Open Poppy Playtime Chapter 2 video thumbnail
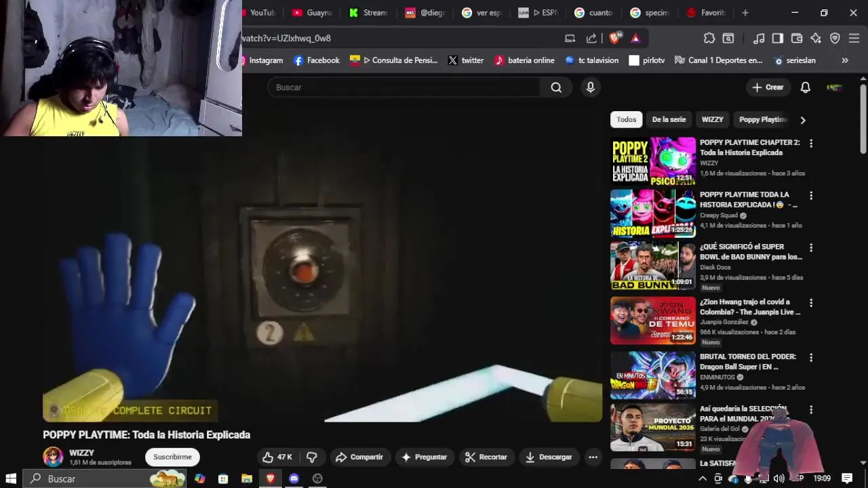 pyautogui.click(x=653, y=161)
